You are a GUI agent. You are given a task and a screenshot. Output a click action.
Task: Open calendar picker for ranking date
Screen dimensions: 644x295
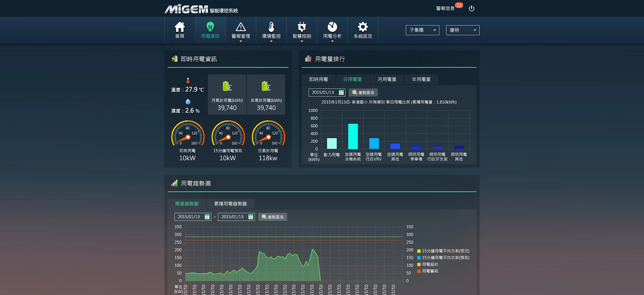click(341, 93)
